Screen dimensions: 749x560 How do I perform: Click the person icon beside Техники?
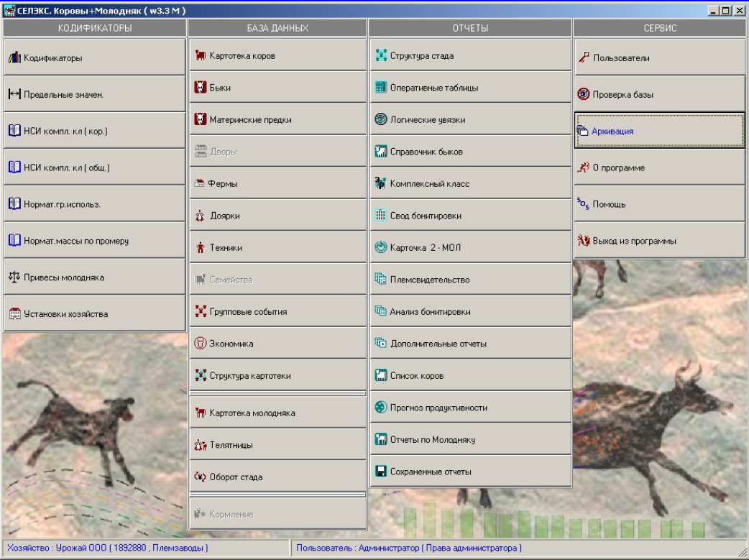[x=200, y=247]
